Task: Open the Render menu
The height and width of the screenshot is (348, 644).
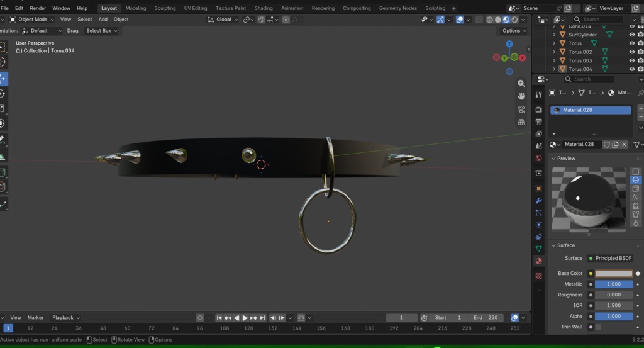Action: tap(38, 8)
